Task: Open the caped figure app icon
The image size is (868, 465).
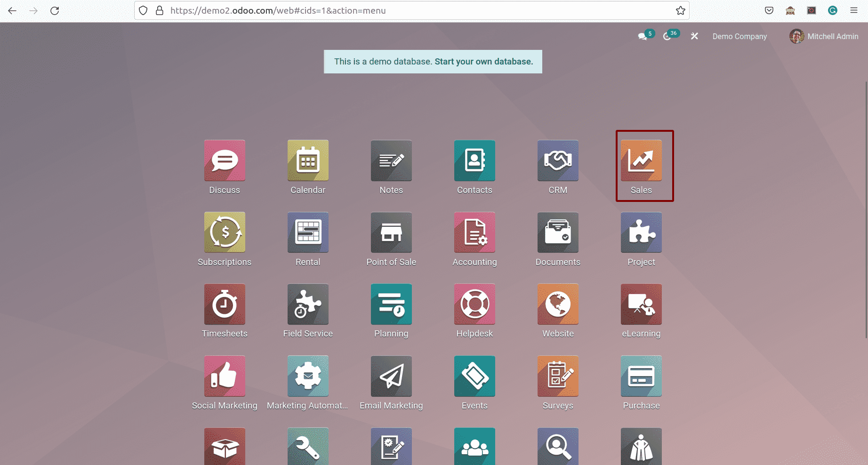Action: pos(641,446)
